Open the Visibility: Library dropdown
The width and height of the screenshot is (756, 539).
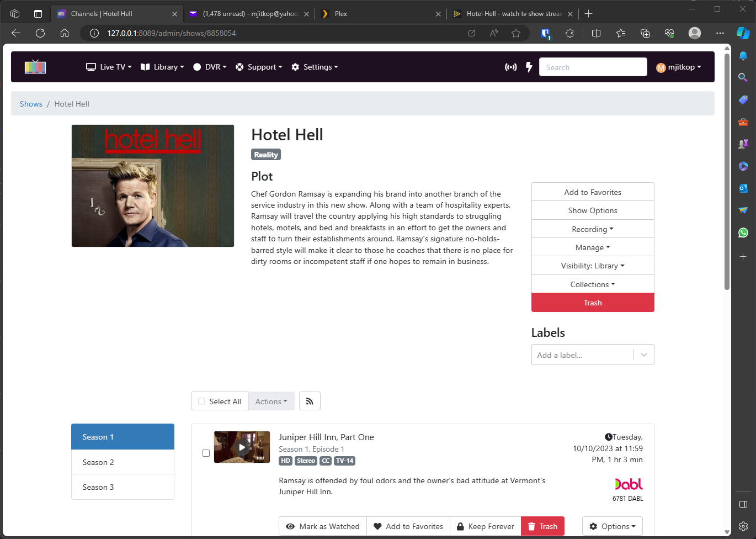tap(593, 266)
